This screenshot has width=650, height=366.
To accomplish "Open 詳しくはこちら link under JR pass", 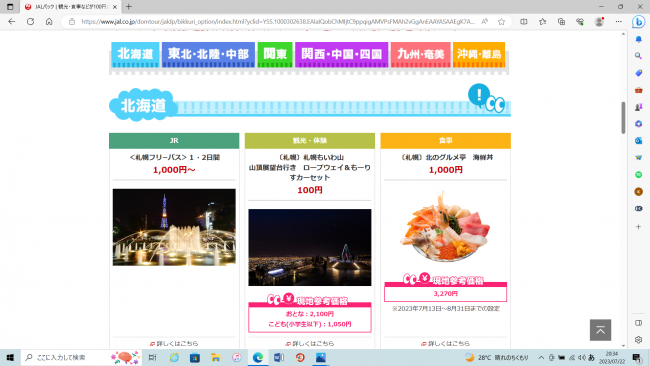I will (x=174, y=343).
